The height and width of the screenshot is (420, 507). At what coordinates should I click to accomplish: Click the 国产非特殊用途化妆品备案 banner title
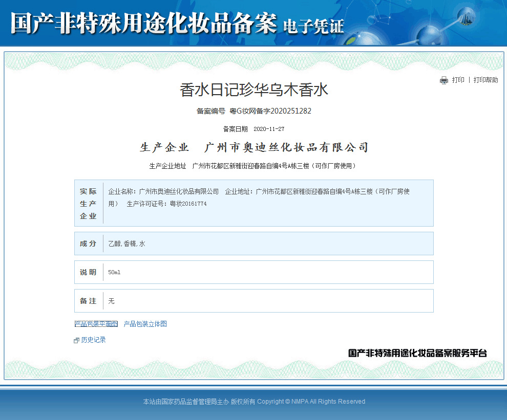(144, 23)
